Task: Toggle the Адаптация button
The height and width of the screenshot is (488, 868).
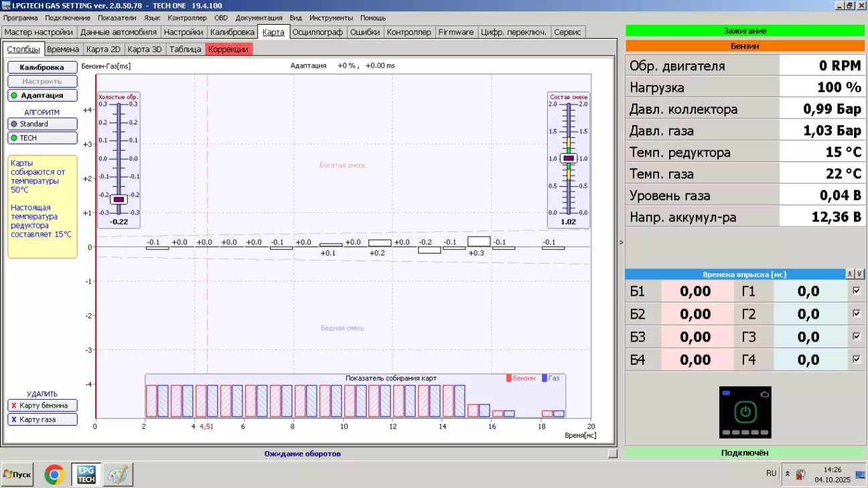Action: pyautogui.click(x=42, y=96)
